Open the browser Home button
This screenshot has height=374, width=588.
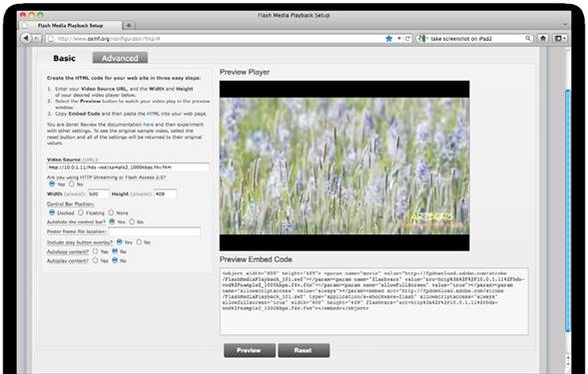point(543,38)
